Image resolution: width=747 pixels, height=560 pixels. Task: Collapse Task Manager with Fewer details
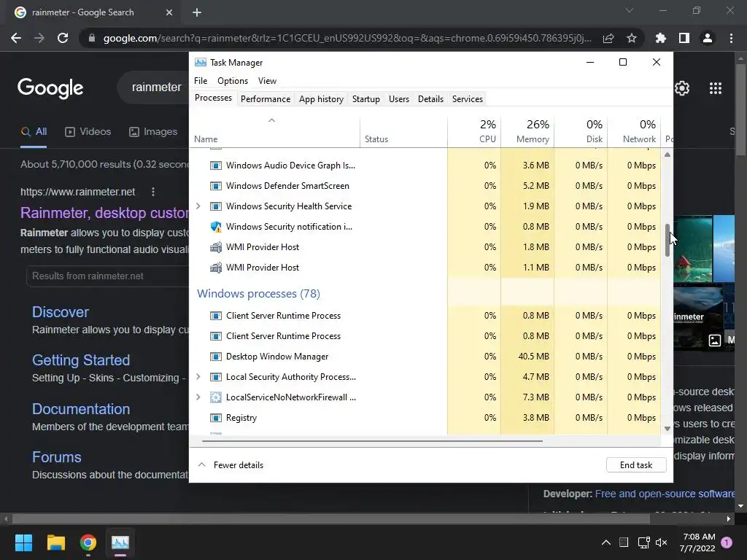[x=231, y=465]
